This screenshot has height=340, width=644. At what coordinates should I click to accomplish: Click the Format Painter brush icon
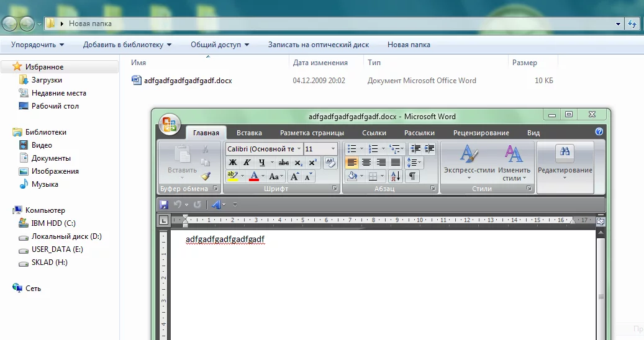(x=206, y=176)
